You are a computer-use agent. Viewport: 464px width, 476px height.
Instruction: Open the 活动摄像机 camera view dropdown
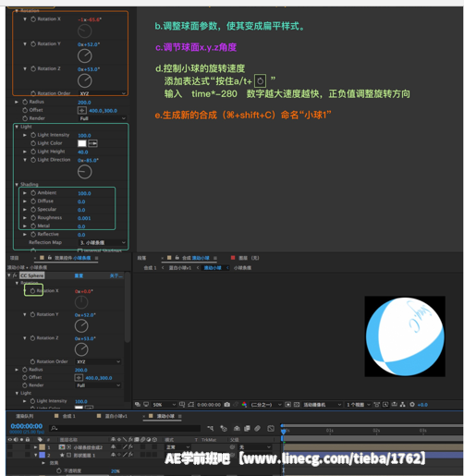tap(323, 405)
